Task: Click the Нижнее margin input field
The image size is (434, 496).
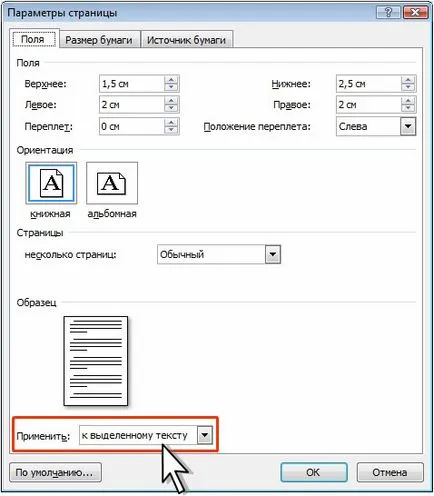Action: (x=369, y=84)
